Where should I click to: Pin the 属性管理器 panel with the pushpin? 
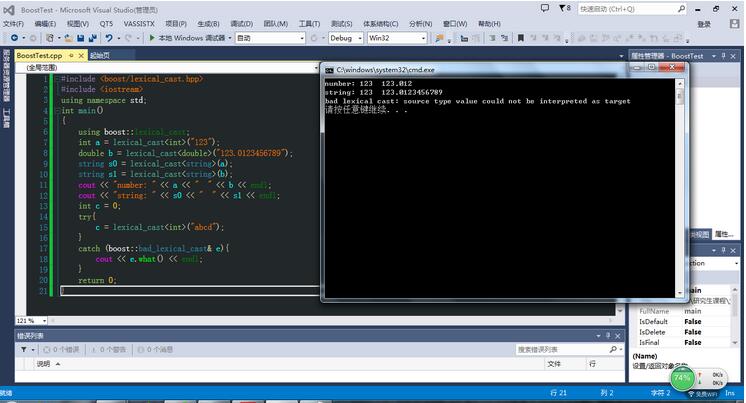click(724, 56)
